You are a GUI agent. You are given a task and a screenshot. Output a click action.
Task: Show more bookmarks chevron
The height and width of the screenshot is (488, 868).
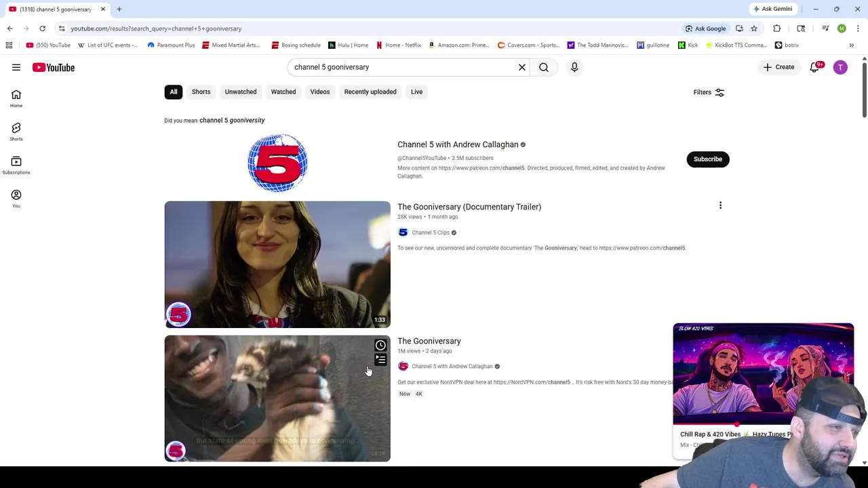point(852,45)
